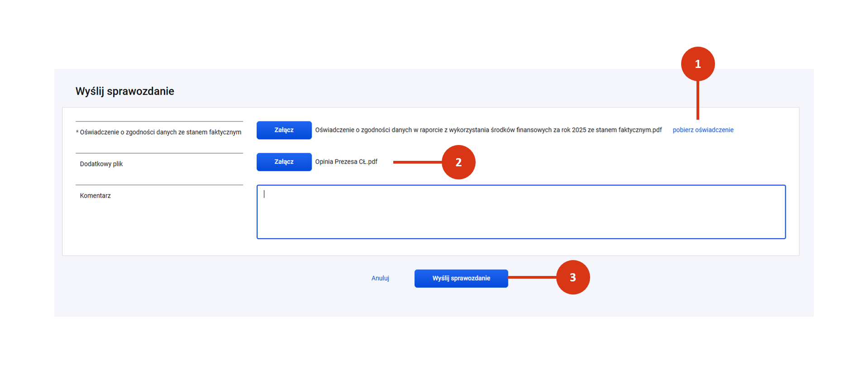Viewport: 868px width, 377px height.
Task: Click the vertical red line under marker 1
Action: [698, 101]
